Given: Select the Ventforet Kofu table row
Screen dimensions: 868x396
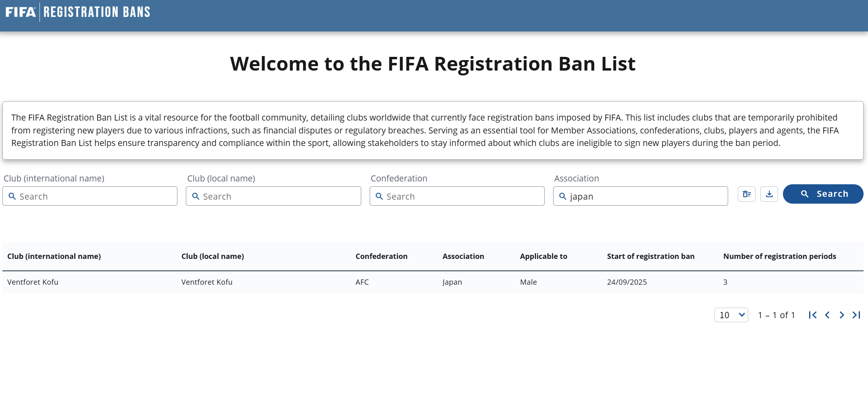Looking at the screenshot, I should pyautogui.click(x=433, y=282).
